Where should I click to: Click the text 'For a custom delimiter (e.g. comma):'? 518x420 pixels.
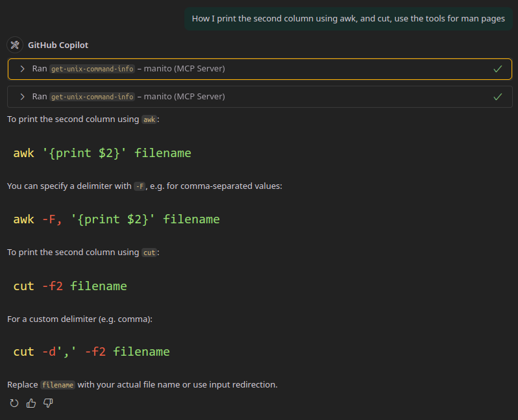point(80,319)
